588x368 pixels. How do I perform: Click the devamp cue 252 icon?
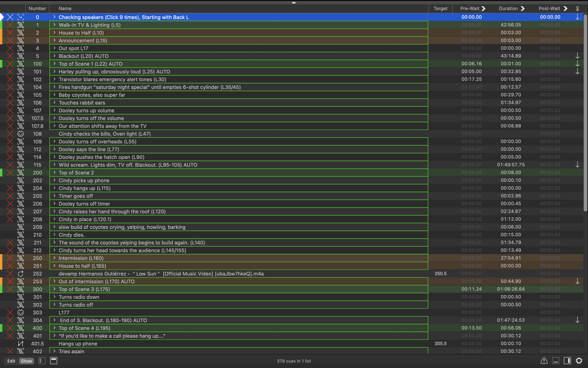(21, 274)
